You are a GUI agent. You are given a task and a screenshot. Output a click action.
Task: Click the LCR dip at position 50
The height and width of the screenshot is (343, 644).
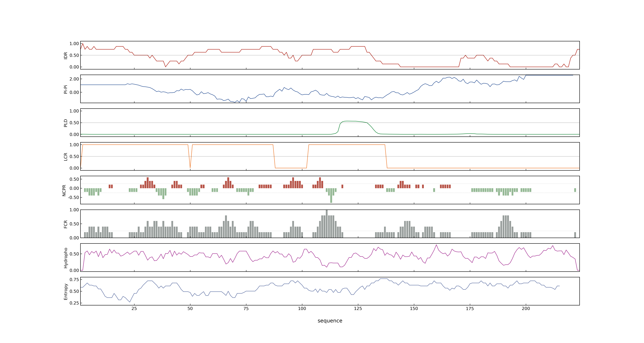[x=190, y=168]
